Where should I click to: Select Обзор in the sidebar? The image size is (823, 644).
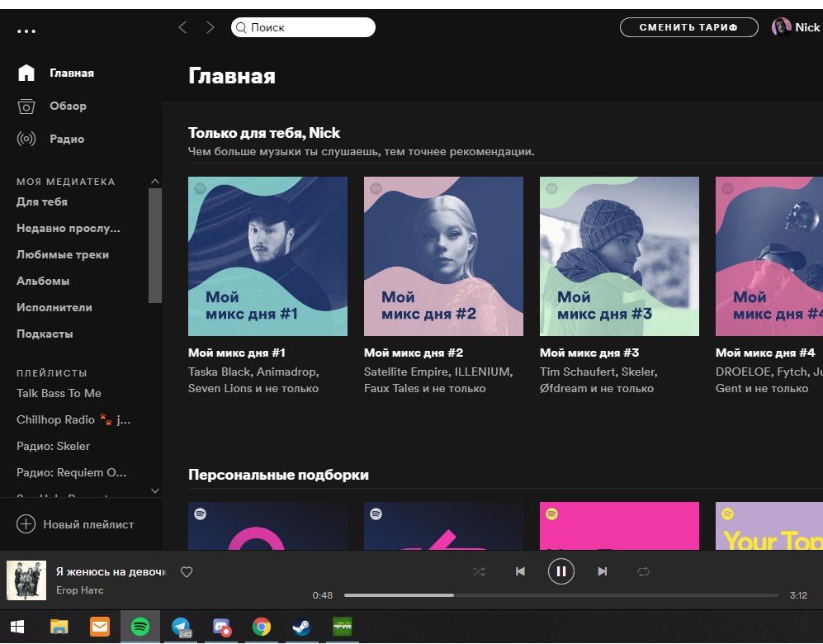[x=68, y=106]
